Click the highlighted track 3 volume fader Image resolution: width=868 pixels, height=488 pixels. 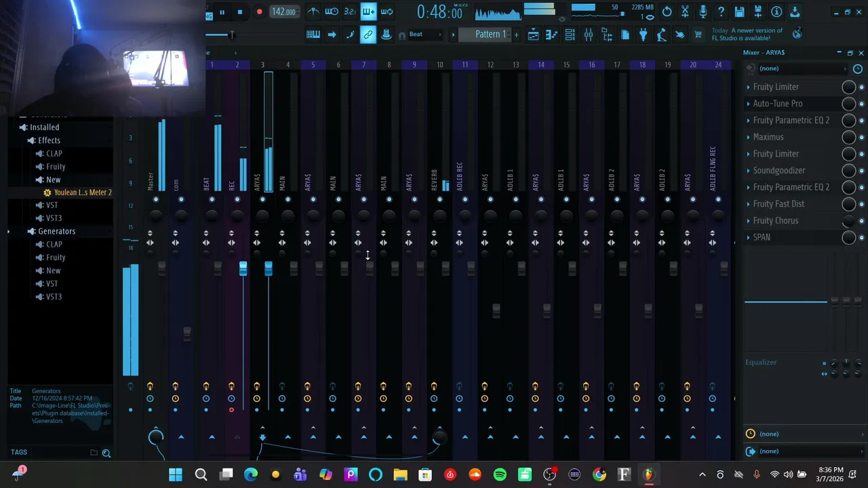268,269
